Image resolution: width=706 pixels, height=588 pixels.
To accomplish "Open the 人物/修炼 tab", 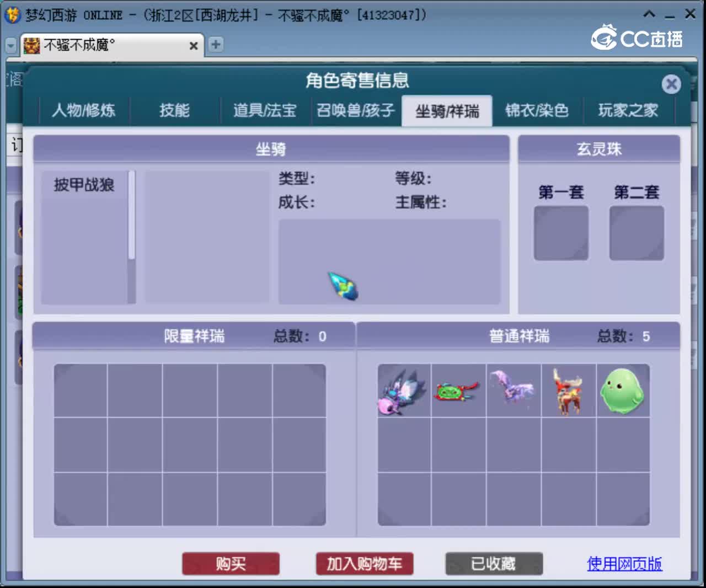I will pos(84,110).
